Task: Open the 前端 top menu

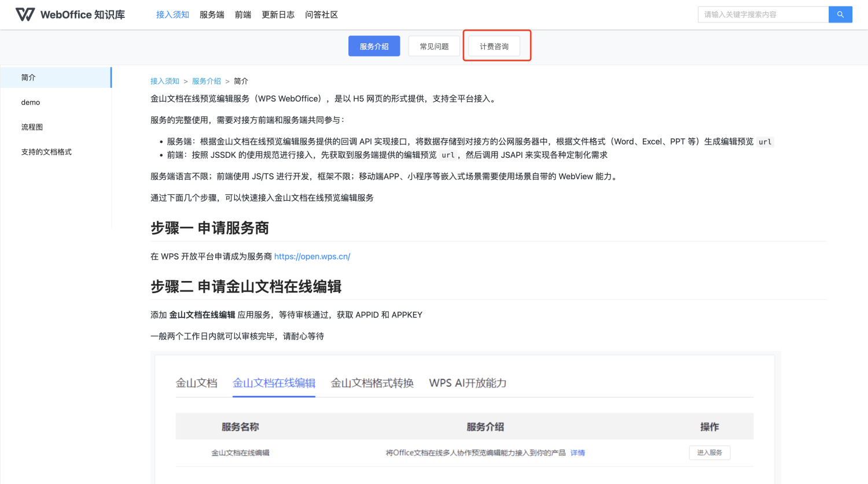Action: [243, 14]
